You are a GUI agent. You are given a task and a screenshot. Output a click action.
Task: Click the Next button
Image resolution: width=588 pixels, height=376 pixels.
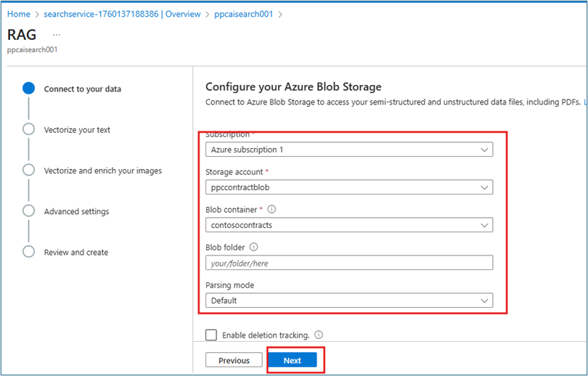click(x=293, y=360)
